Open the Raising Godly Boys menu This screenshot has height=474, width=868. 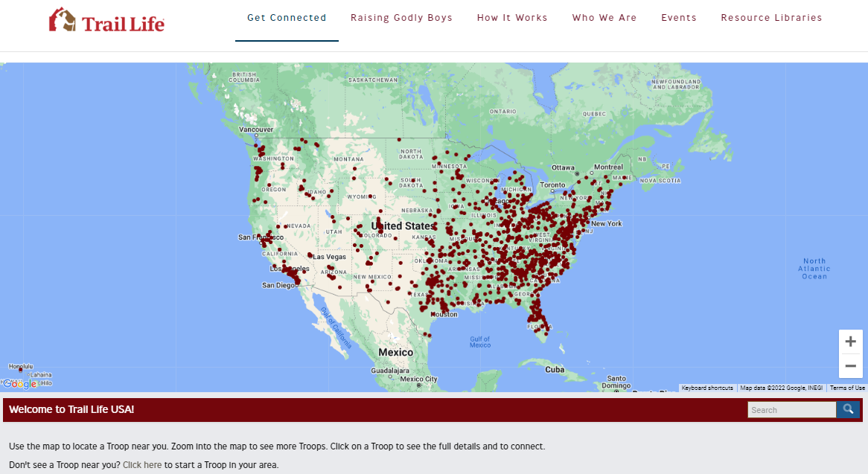click(x=401, y=18)
